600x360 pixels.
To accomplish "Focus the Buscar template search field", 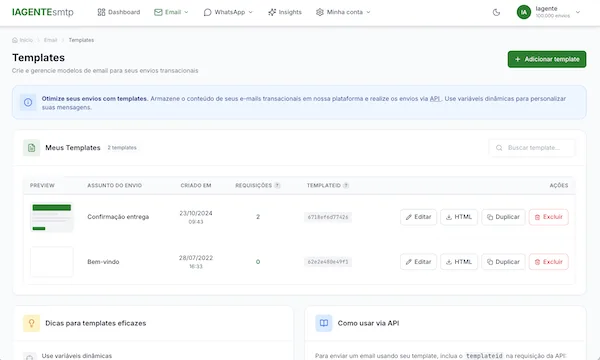I will (532, 148).
